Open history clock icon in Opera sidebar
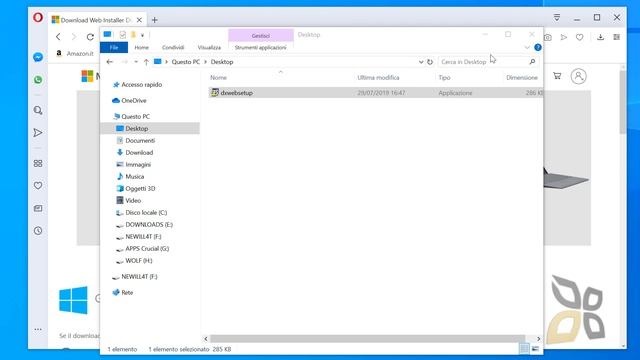640x360 pixels. click(x=38, y=231)
